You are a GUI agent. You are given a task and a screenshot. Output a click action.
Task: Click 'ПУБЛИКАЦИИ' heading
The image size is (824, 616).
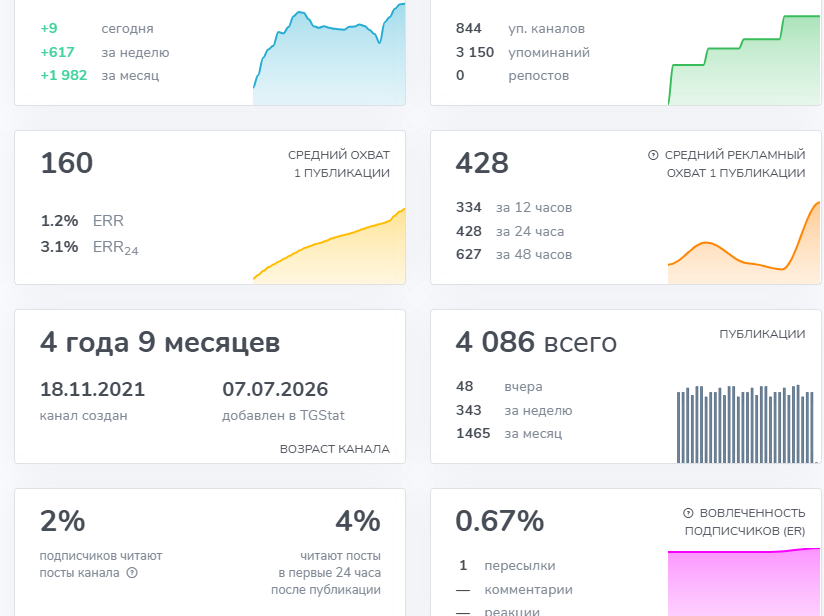(x=762, y=334)
